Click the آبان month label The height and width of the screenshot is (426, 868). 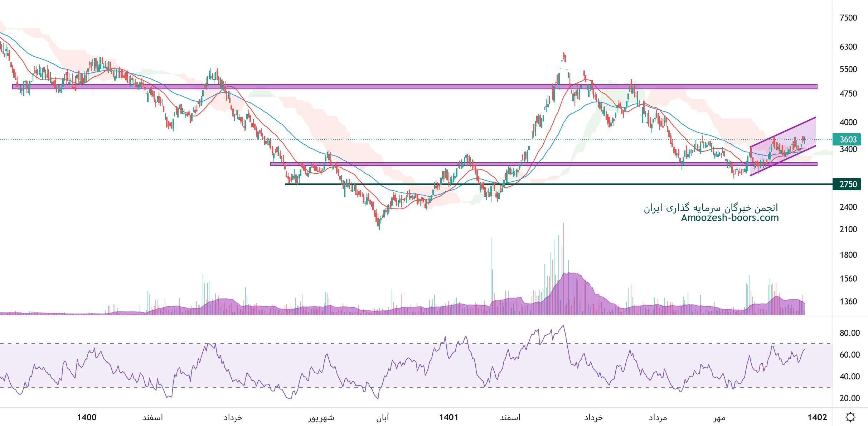[x=382, y=417]
